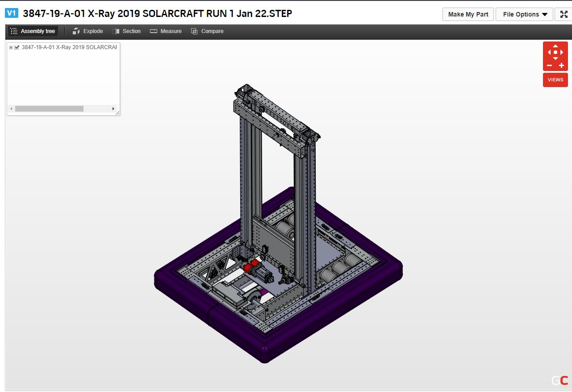Click the Make My Part button
572x392 pixels.
468,14
